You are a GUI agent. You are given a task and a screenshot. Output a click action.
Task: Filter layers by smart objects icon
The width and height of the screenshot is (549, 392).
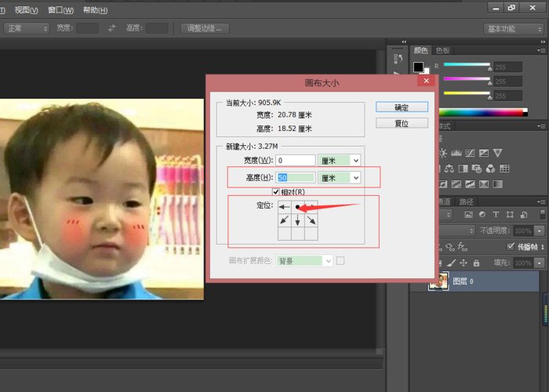click(x=523, y=215)
